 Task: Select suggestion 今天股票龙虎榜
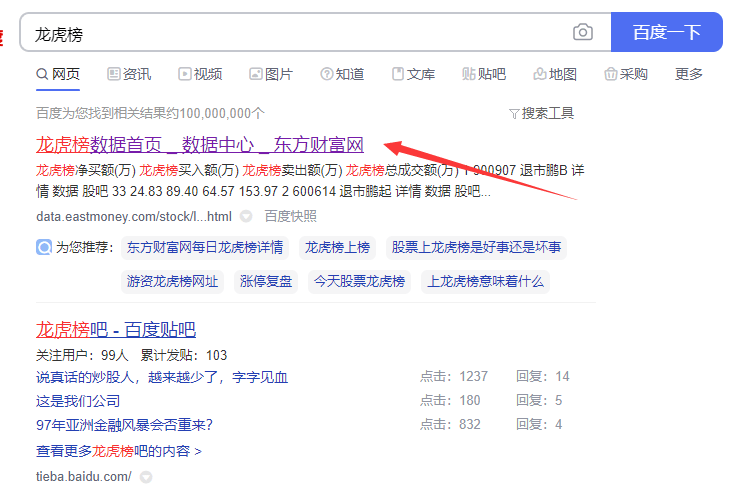click(360, 281)
